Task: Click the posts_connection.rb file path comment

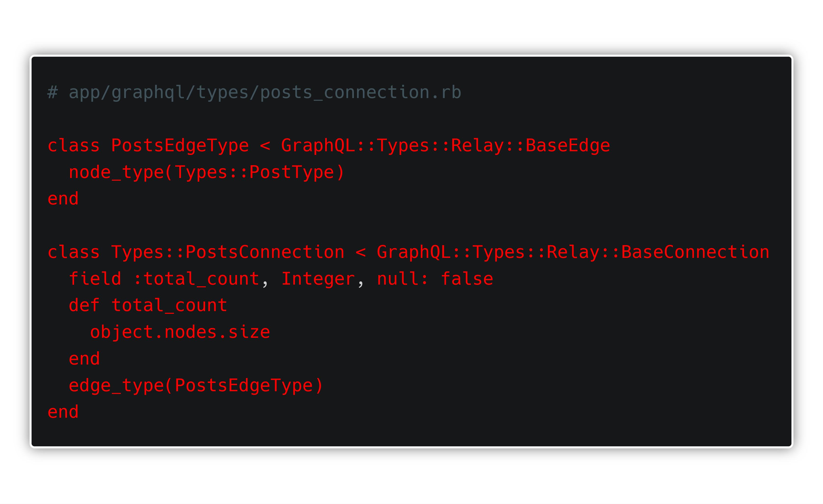Action: coord(255,92)
